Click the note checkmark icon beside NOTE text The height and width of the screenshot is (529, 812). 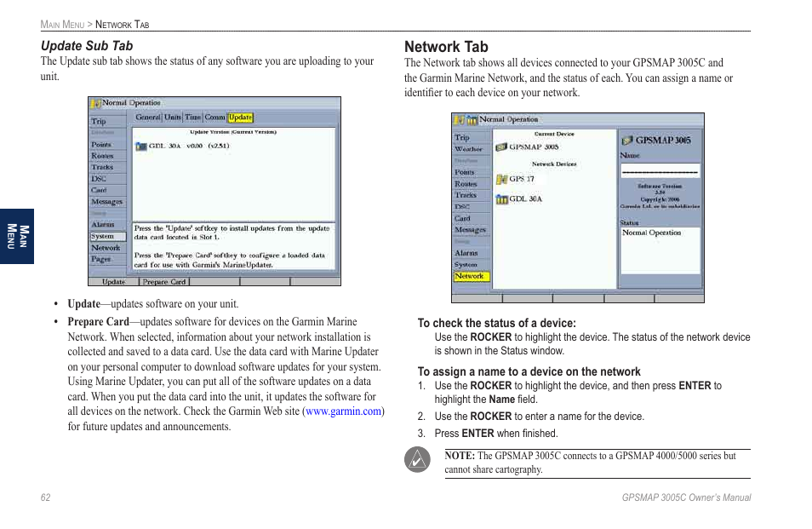click(x=417, y=459)
